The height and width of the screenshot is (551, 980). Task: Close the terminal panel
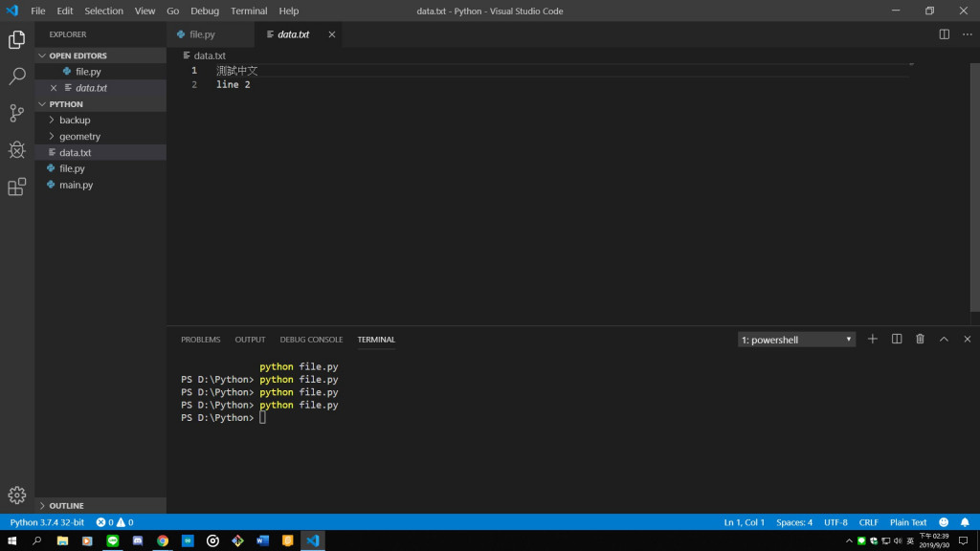pos(967,340)
